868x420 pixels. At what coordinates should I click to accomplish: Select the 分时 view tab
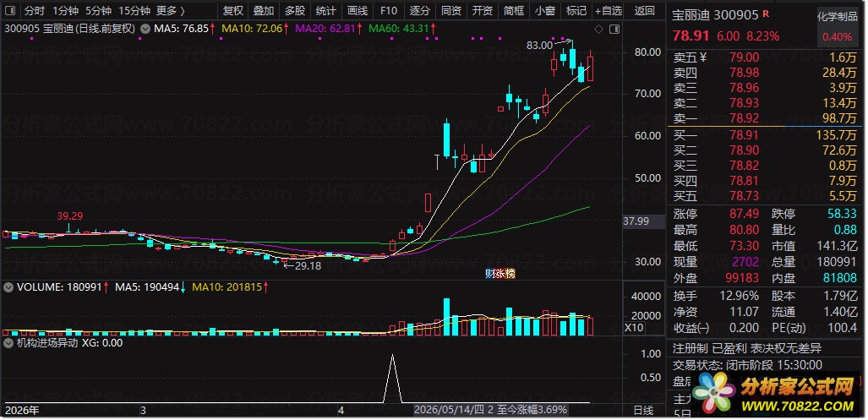(35, 10)
